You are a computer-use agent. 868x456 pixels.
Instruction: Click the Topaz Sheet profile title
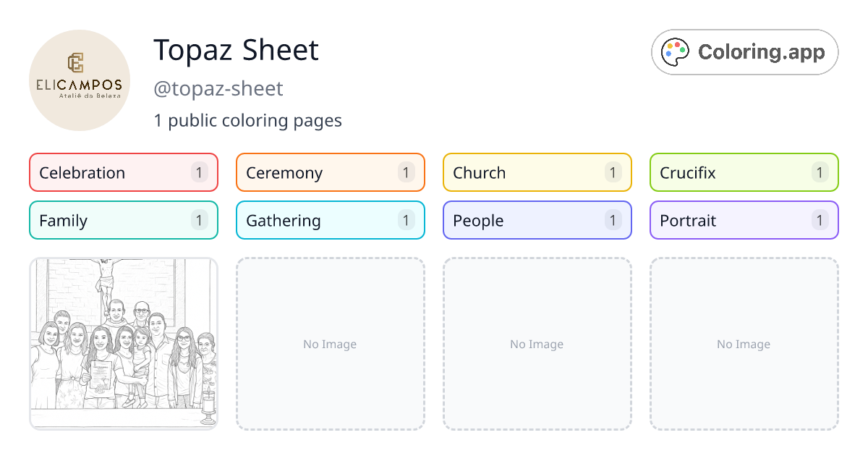236,51
